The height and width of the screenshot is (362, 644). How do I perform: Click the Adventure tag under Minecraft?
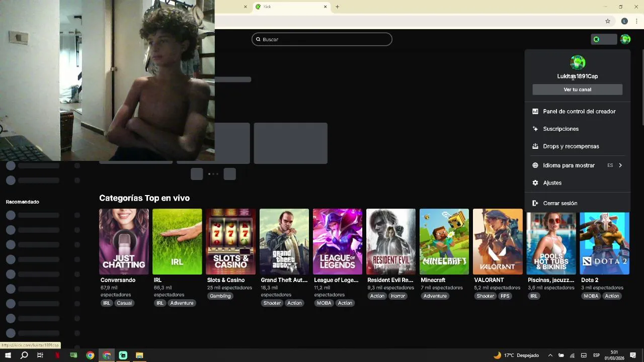[x=435, y=296]
